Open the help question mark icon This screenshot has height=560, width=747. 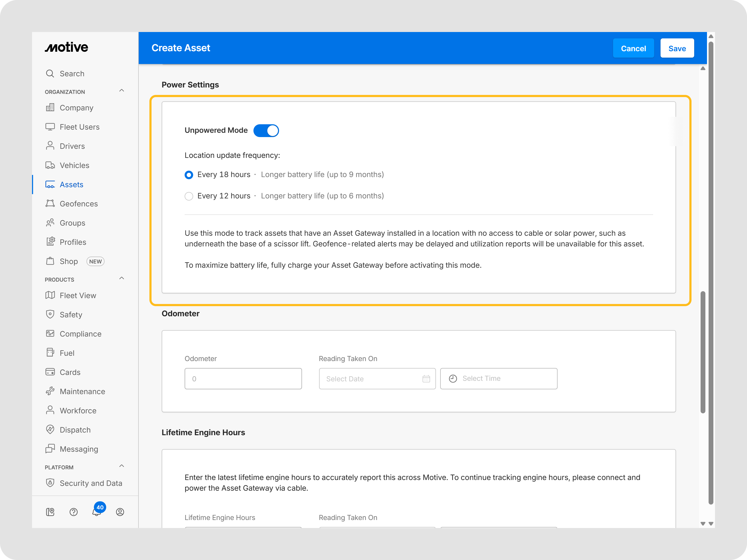tap(73, 512)
